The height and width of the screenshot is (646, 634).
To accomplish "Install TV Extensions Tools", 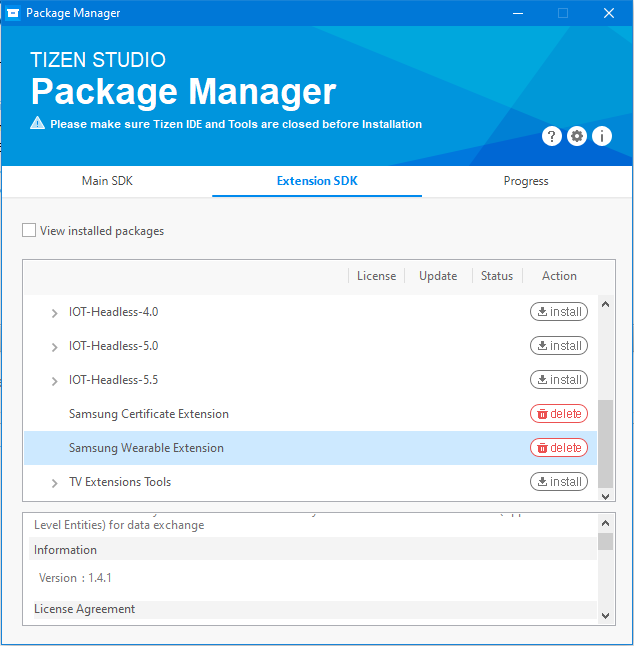I will [x=559, y=482].
